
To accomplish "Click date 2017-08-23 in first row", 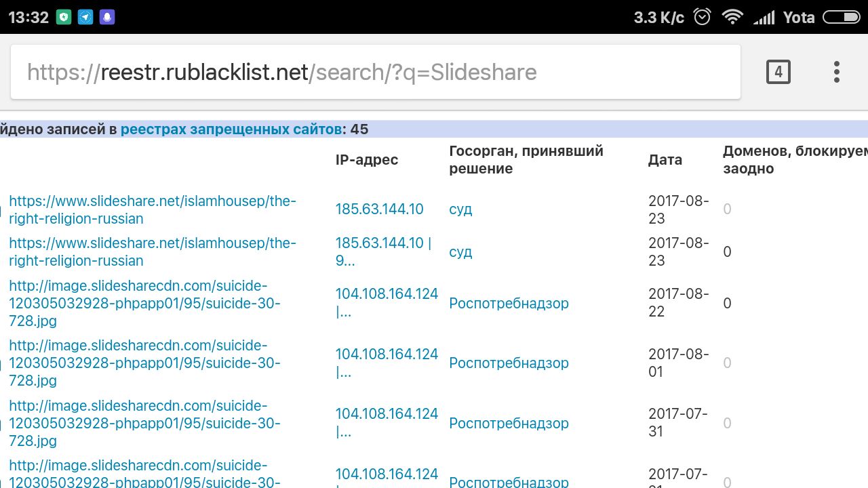I will [679, 209].
